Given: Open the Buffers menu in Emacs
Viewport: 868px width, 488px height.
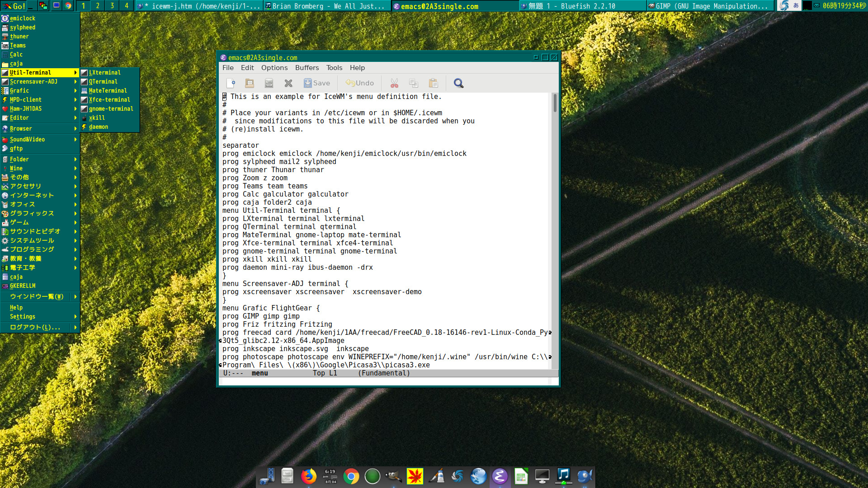Looking at the screenshot, I should pyautogui.click(x=307, y=68).
